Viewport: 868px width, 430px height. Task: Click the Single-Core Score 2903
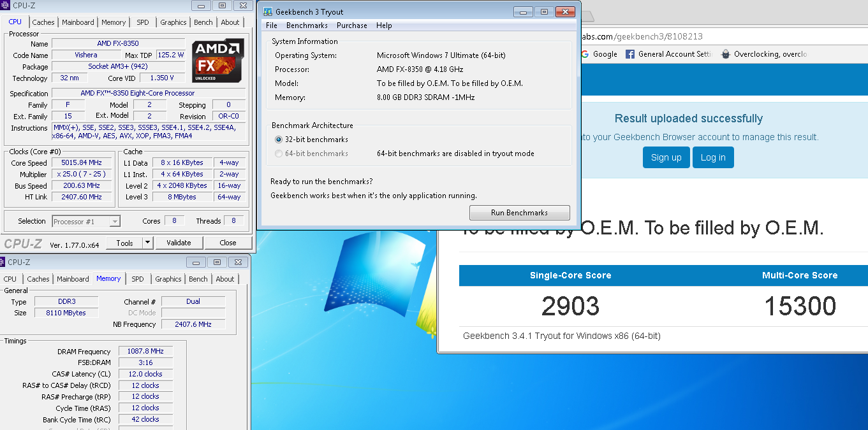click(571, 306)
